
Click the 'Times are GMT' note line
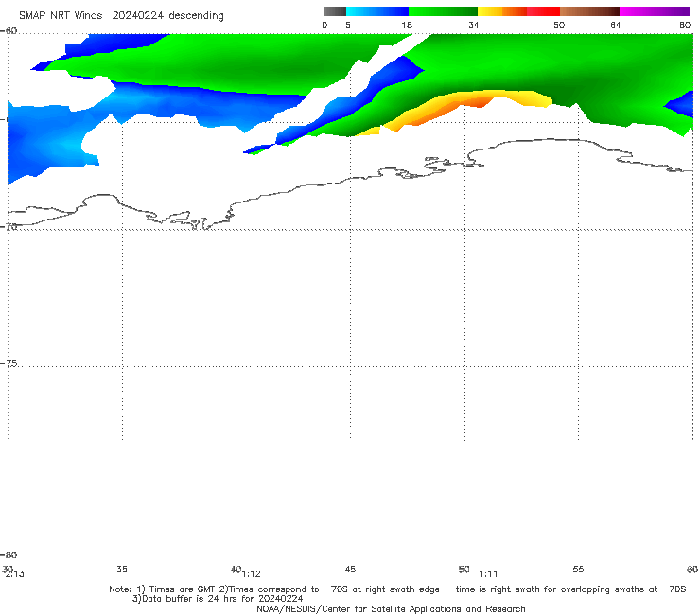[x=397, y=589]
